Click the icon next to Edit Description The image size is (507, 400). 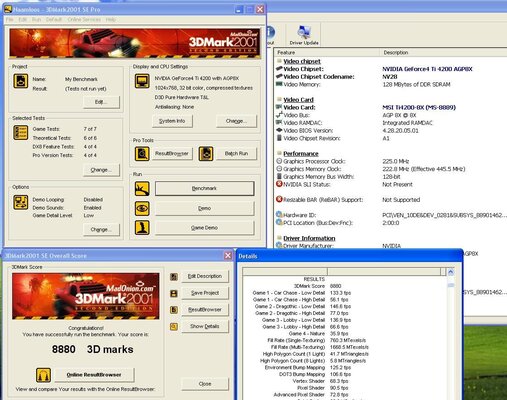(174, 277)
